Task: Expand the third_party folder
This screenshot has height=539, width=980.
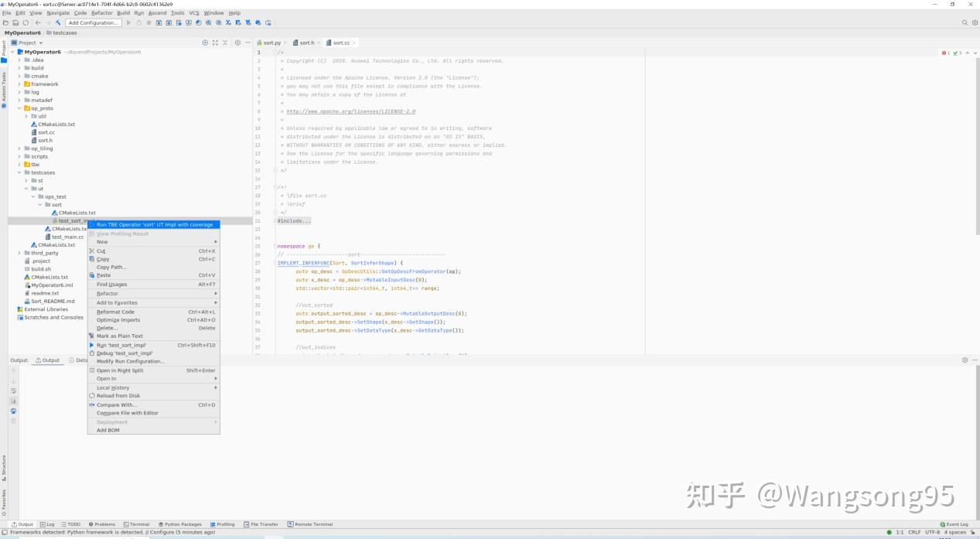Action: point(19,253)
